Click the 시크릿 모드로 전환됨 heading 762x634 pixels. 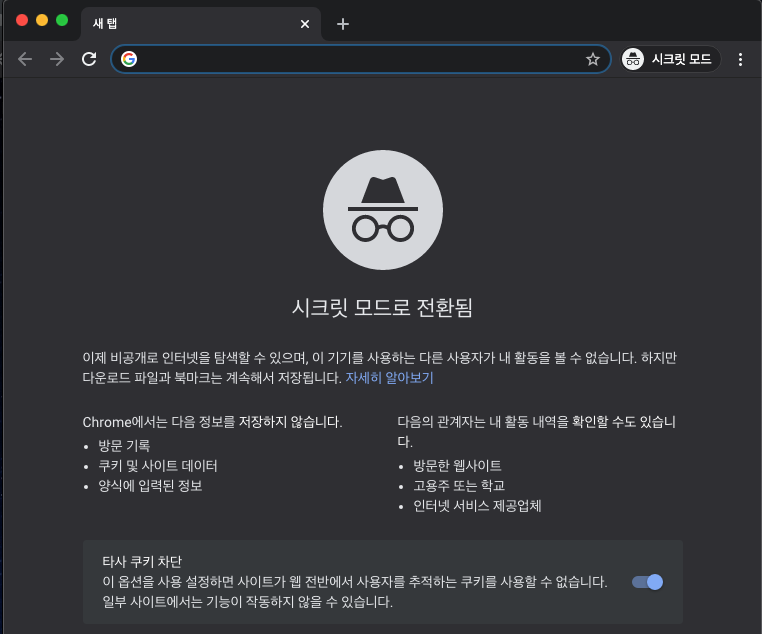pos(382,308)
